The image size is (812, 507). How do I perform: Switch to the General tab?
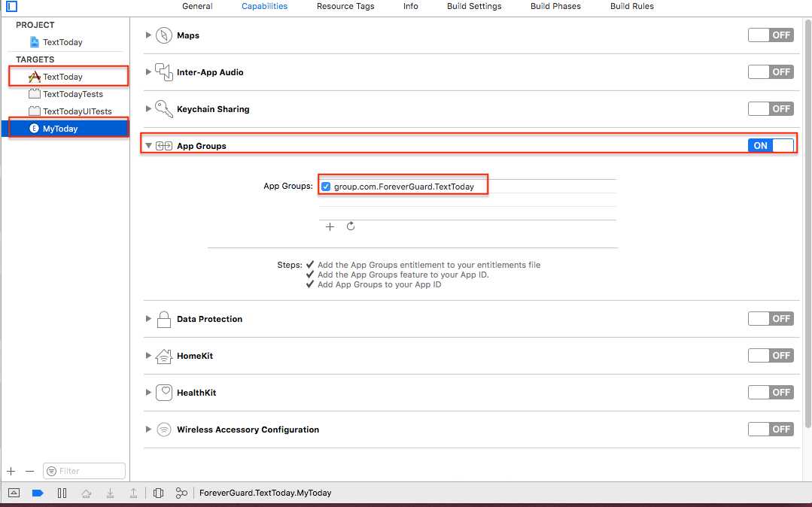click(197, 6)
